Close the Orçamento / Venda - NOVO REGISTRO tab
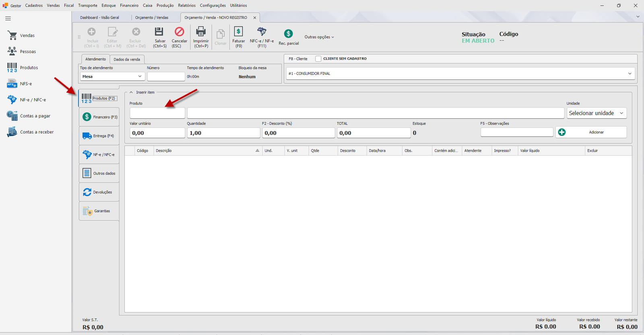 255,18
